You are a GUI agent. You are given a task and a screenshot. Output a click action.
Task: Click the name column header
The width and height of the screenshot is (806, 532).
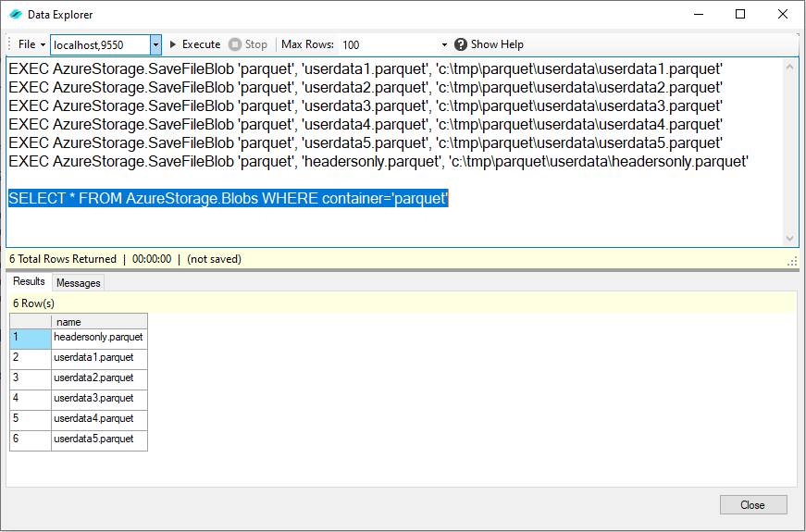click(99, 322)
